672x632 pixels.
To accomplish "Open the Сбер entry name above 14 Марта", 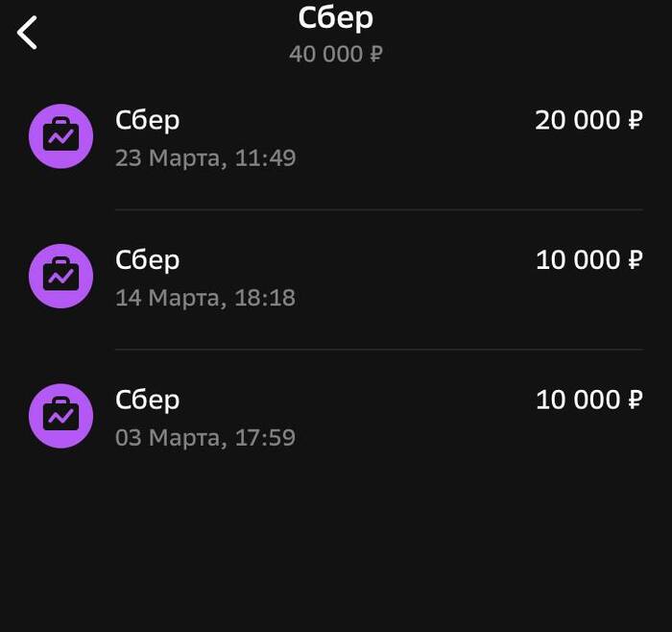I will click(x=147, y=259).
